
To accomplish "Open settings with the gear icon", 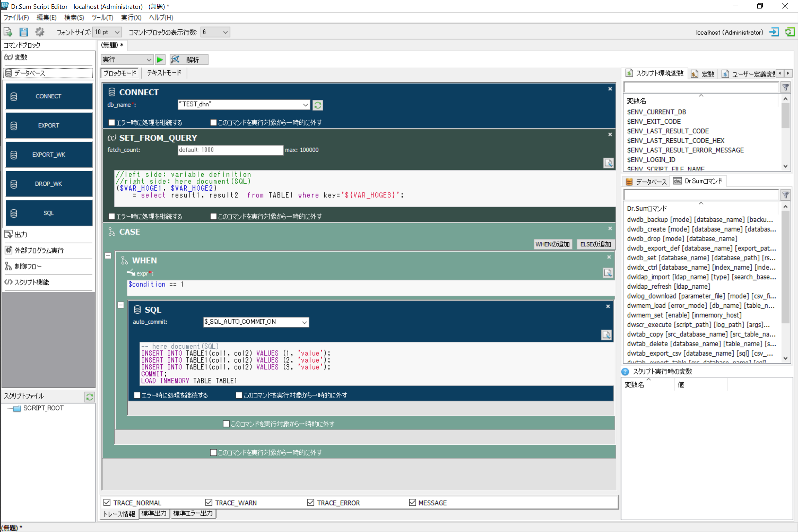I will [x=40, y=32].
